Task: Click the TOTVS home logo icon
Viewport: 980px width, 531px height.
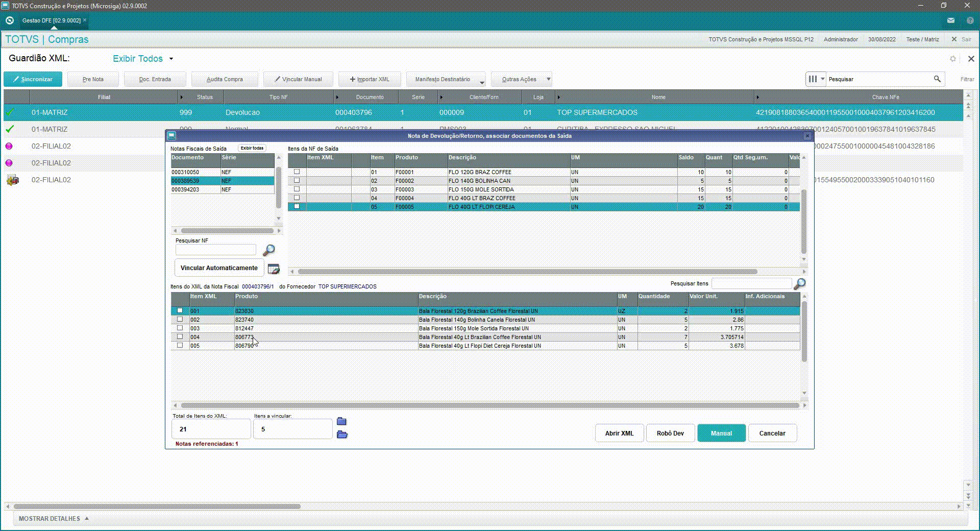Action: pos(9,20)
